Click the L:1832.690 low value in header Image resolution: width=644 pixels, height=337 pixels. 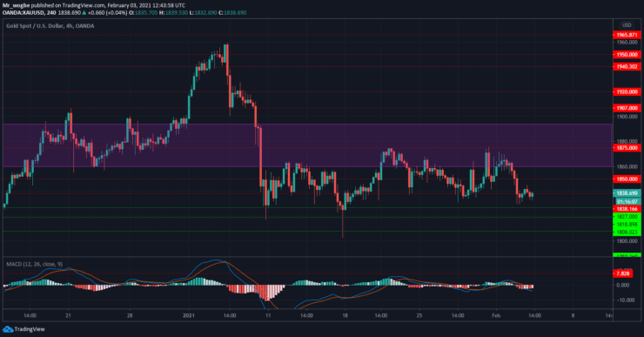click(x=203, y=13)
